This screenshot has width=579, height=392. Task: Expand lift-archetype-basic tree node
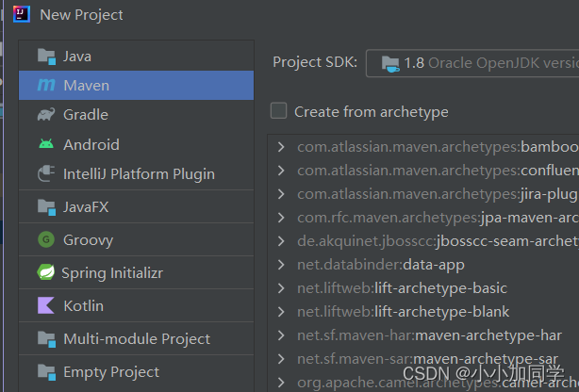[281, 288]
